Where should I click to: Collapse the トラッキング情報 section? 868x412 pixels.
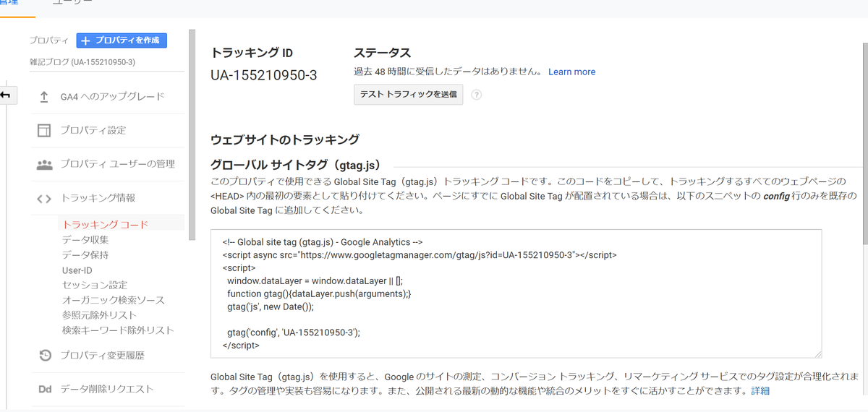tap(98, 198)
